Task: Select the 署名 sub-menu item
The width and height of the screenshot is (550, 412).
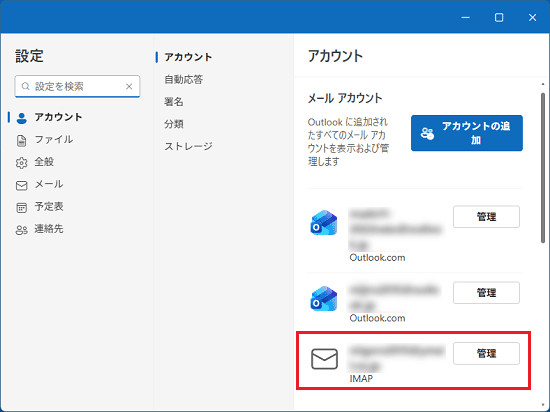Action: (x=174, y=102)
